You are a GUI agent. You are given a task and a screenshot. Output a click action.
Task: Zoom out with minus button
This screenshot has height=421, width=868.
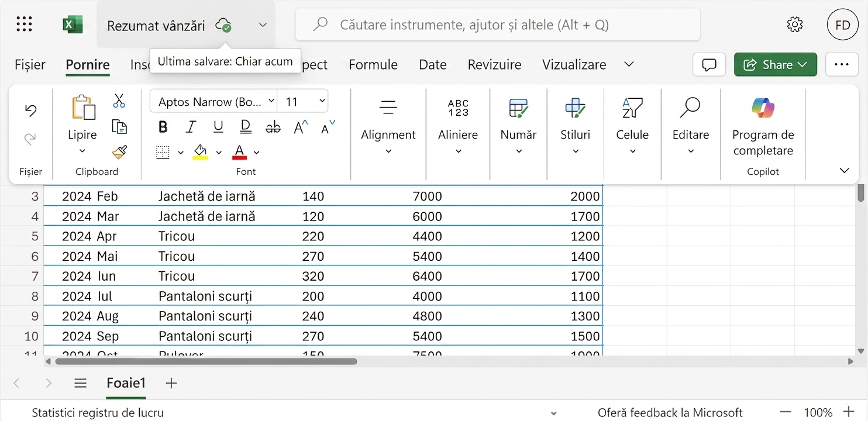[x=786, y=412]
